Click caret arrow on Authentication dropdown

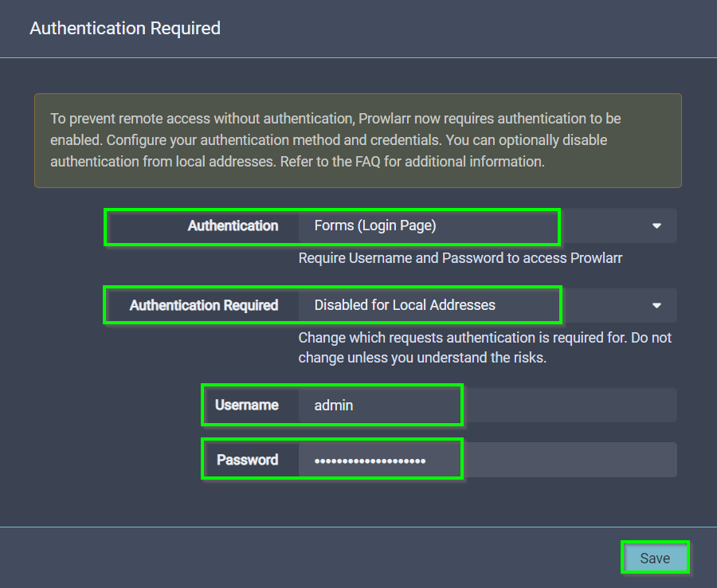coord(656,226)
